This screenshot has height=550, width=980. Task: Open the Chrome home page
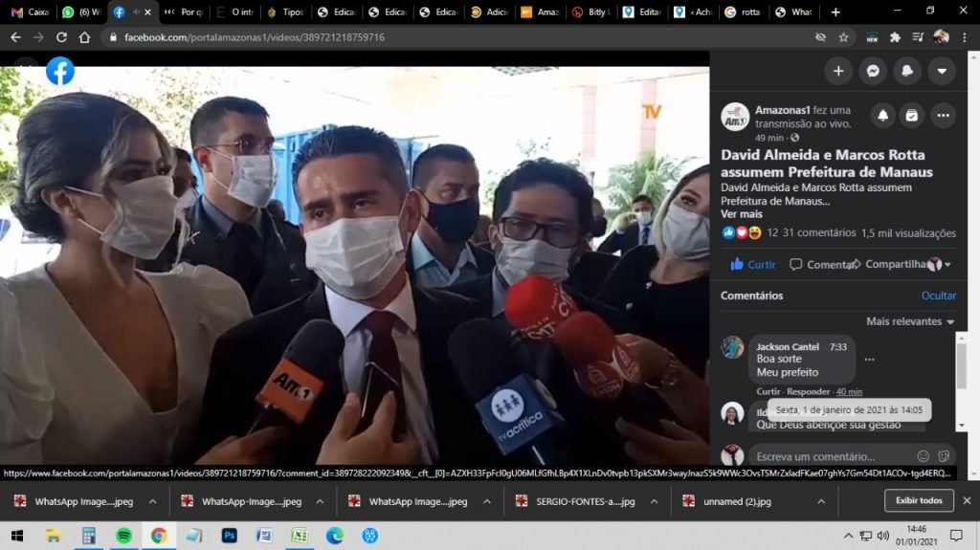(84, 37)
